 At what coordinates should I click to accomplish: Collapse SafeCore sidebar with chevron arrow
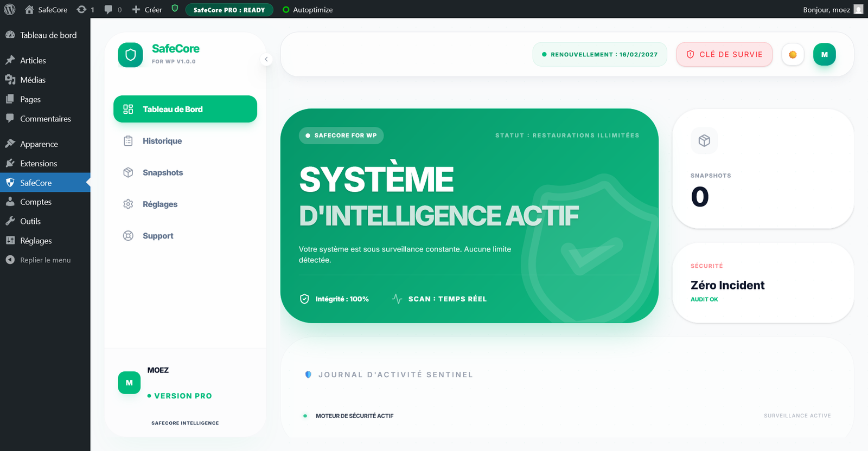[266, 59]
